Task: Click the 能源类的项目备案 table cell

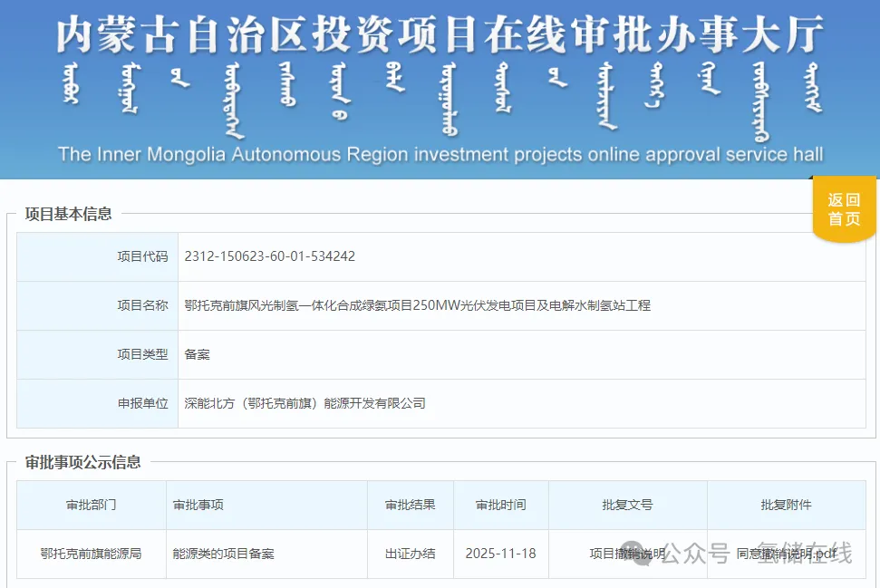Action: [223, 554]
